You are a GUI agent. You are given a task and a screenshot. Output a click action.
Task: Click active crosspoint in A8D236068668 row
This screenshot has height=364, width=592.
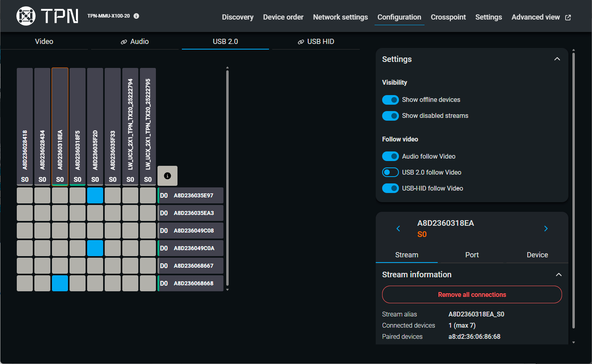[x=60, y=283]
